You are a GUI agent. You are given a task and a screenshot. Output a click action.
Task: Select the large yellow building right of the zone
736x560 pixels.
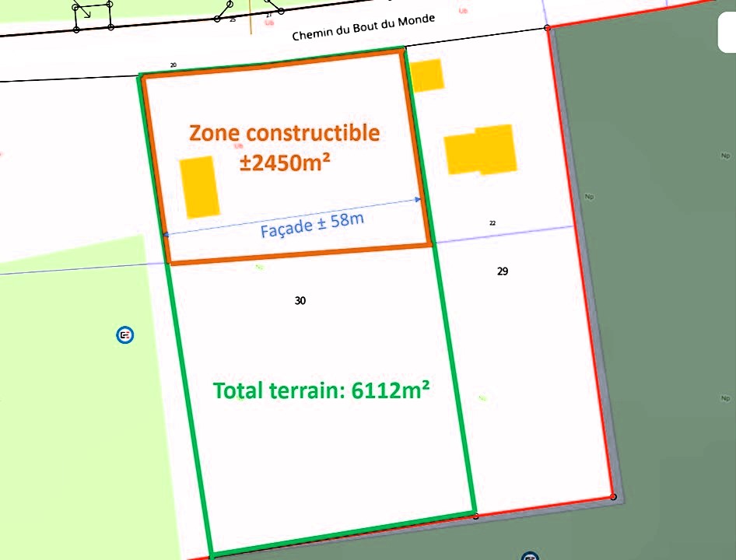pyautogui.click(x=481, y=149)
